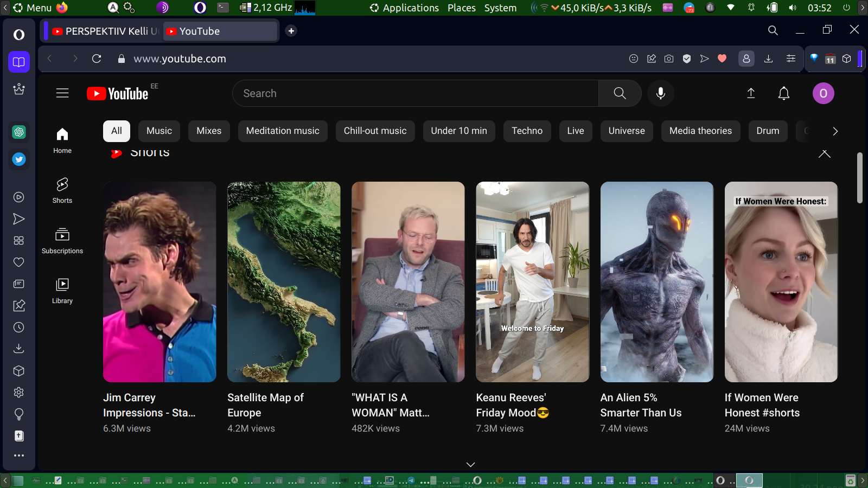Click the upload video icon

pyautogui.click(x=751, y=93)
